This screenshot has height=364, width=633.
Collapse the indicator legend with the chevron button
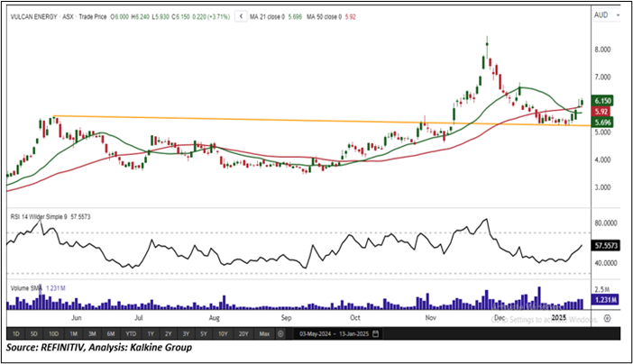241,16
